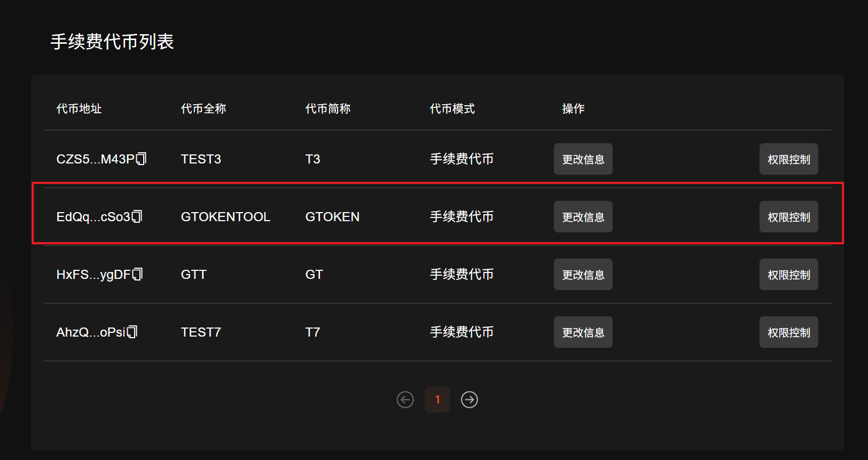Go to the next page arrow
This screenshot has height=460, width=868.
(470, 400)
